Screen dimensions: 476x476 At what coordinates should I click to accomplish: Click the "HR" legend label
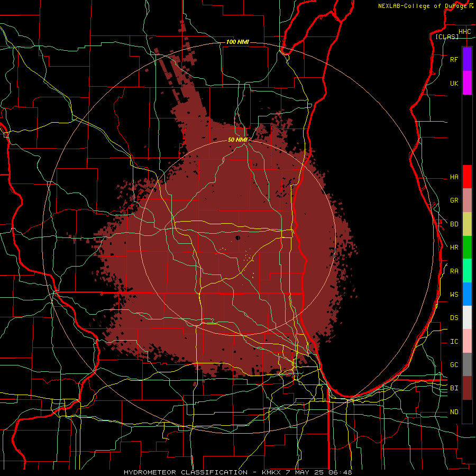[454, 248]
